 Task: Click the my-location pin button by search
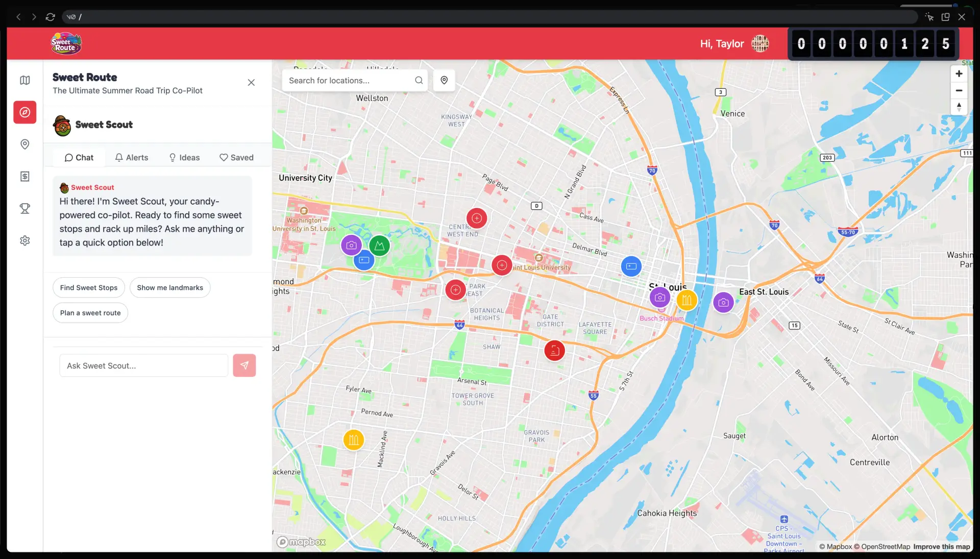[444, 80]
